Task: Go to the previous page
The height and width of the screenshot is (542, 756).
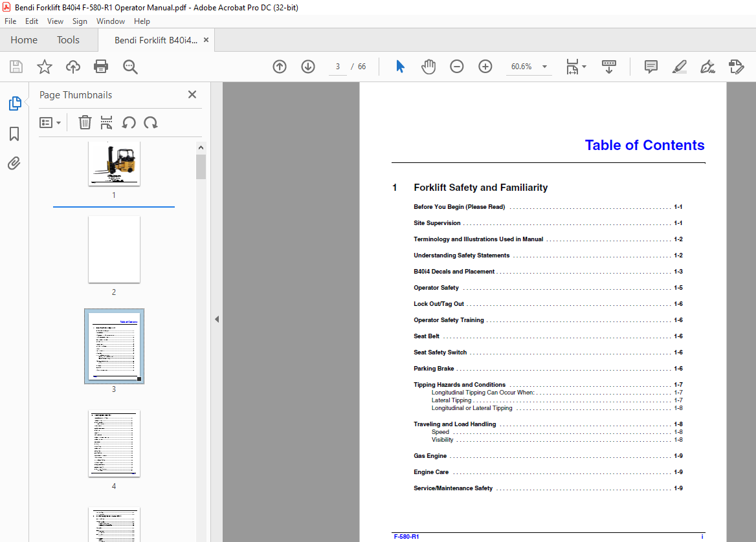Action: tap(280, 67)
